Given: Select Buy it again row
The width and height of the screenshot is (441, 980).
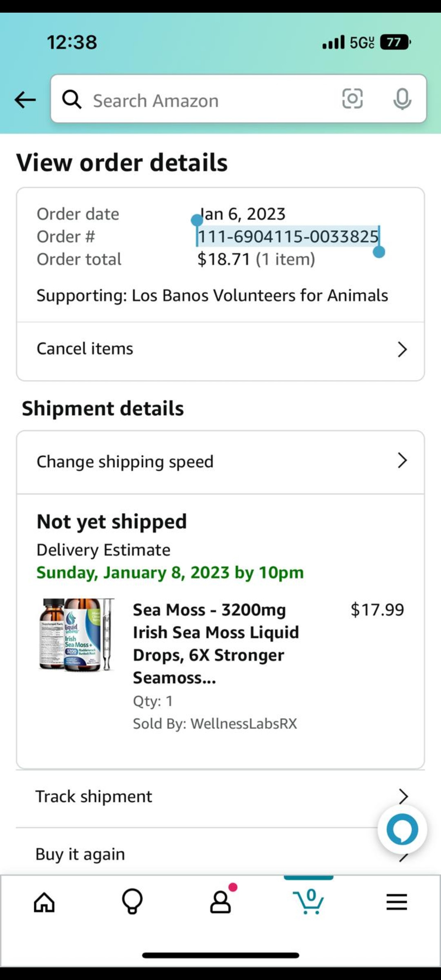Looking at the screenshot, I should click(x=80, y=854).
